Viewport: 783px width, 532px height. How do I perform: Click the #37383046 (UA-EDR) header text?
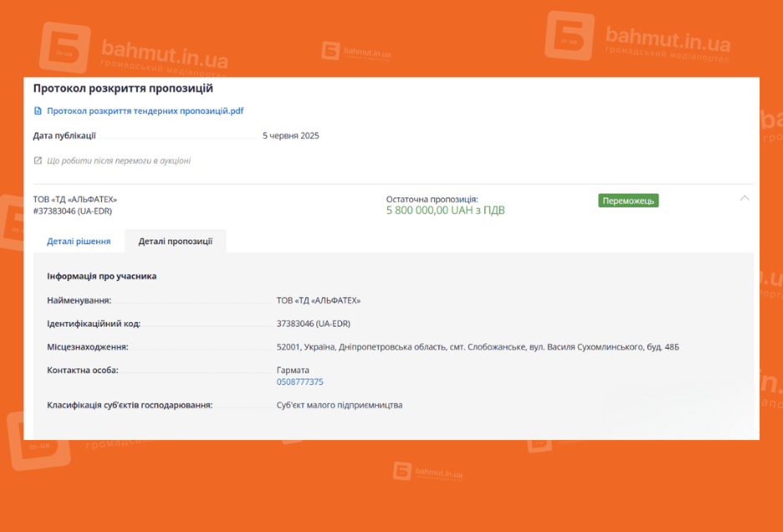pos(73,212)
